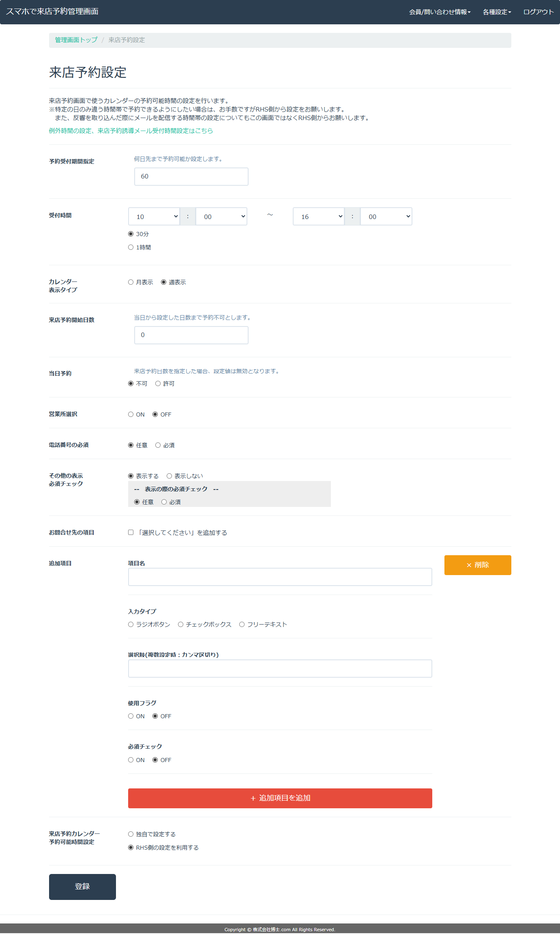The image size is (560, 934).
Task: Select 独自で設定する radio option
Action: point(131,834)
